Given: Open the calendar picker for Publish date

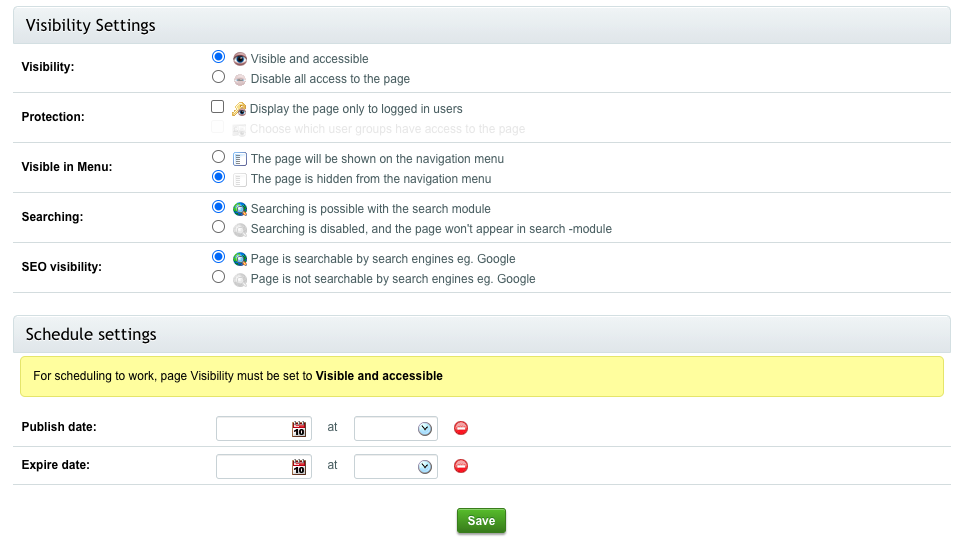Looking at the screenshot, I should [298, 429].
